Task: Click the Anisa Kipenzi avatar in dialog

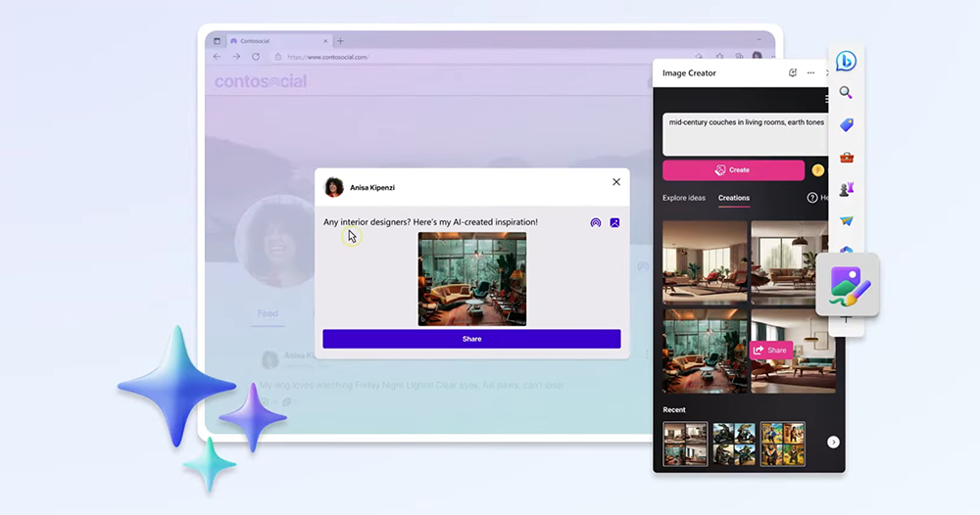Action: pyautogui.click(x=334, y=187)
